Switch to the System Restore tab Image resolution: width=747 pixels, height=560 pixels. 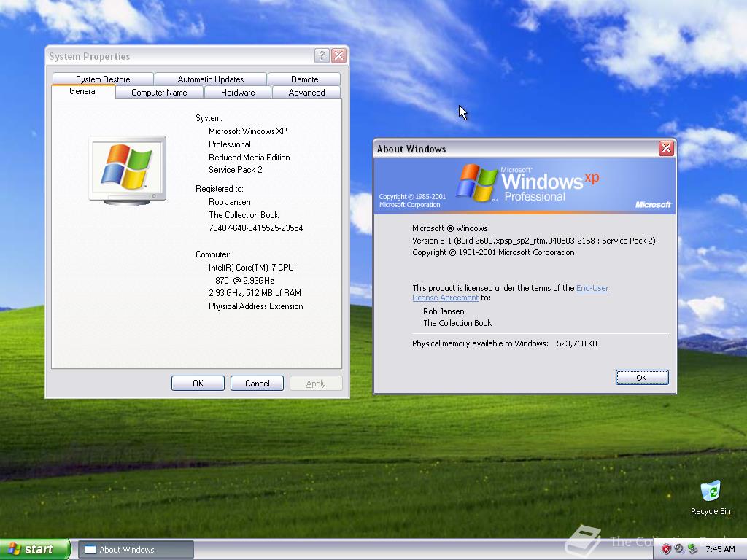click(x=103, y=79)
